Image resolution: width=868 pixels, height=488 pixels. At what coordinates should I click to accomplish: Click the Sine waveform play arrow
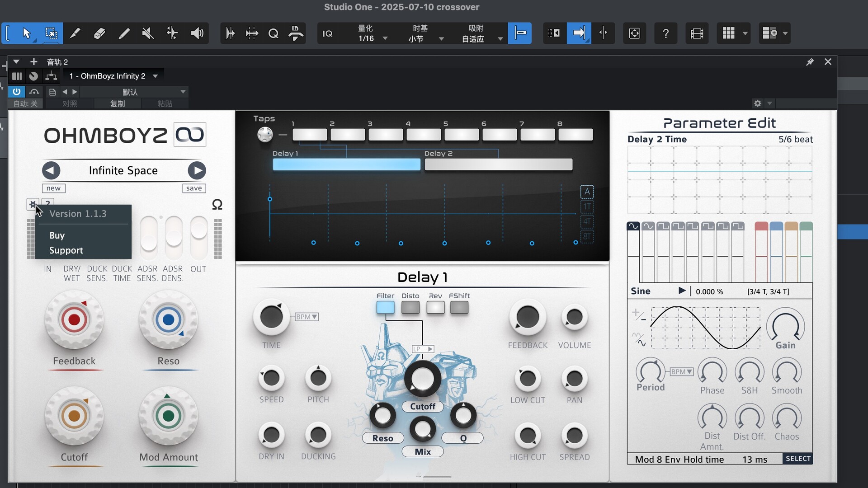[x=682, y=291]
